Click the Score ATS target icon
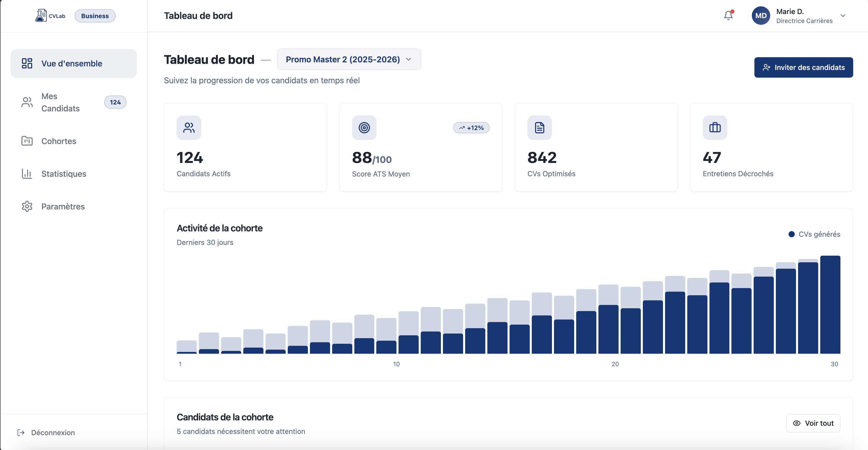868x450 pixels. pyautogui.click(x=364, y=128)
